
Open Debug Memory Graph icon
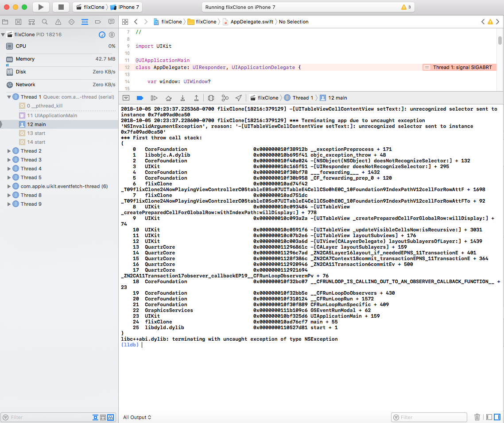[x=225, y=98]
